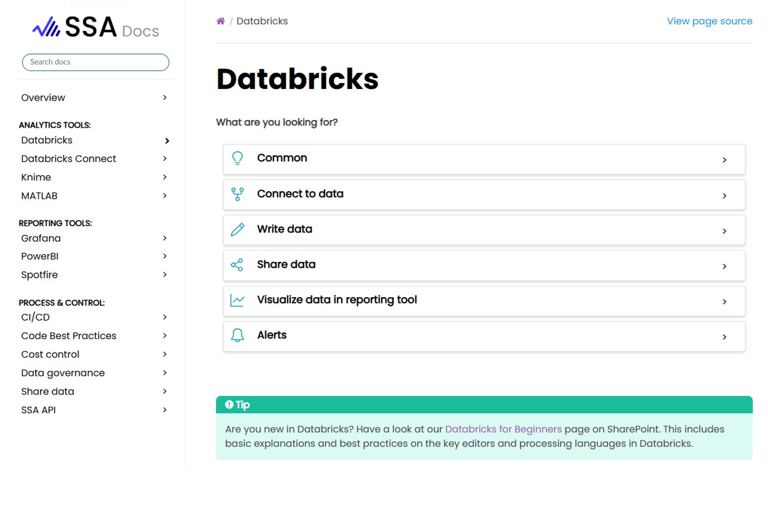768x532 pixels.
Task: Expand Code Best Practices sidebar arrow
Action: (x=165, y=336)
